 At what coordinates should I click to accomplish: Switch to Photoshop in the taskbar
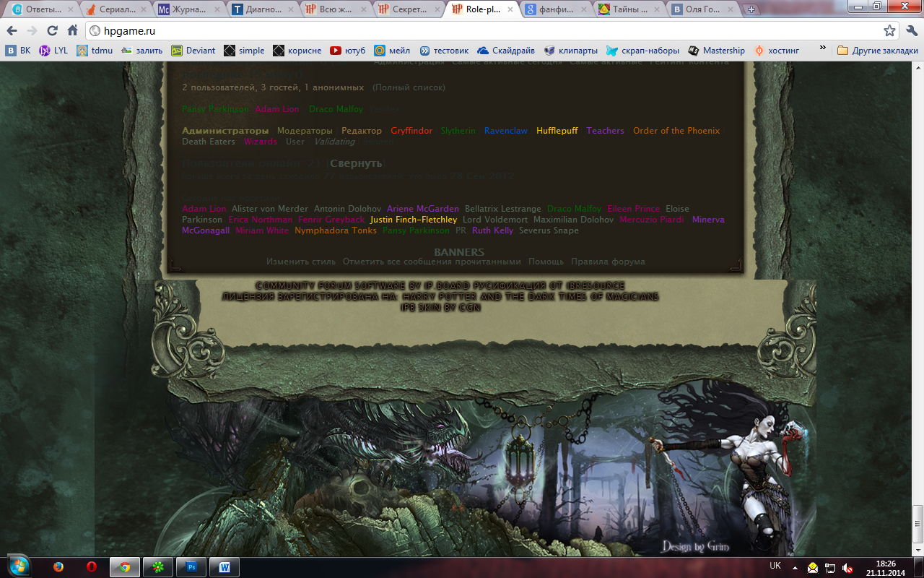(191, 567)
